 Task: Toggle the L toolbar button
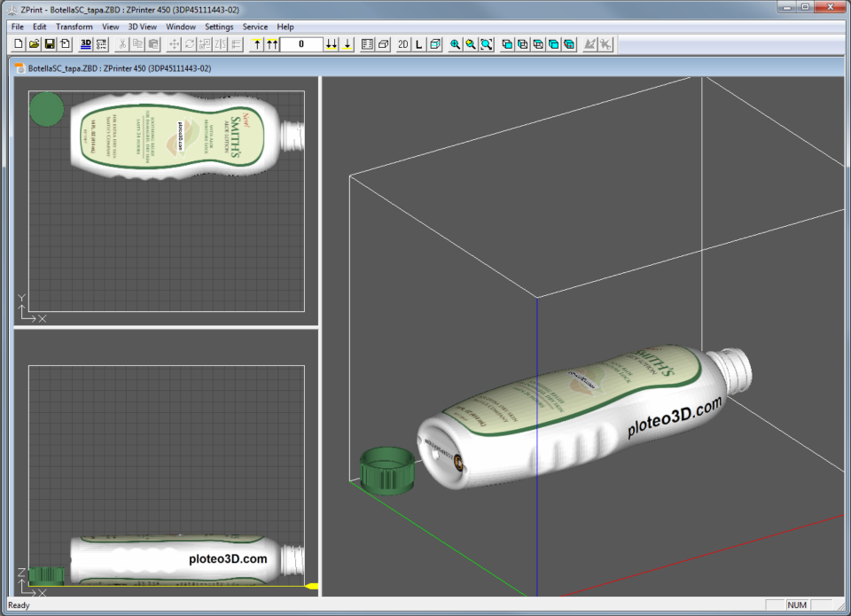(x=419, y=44)
